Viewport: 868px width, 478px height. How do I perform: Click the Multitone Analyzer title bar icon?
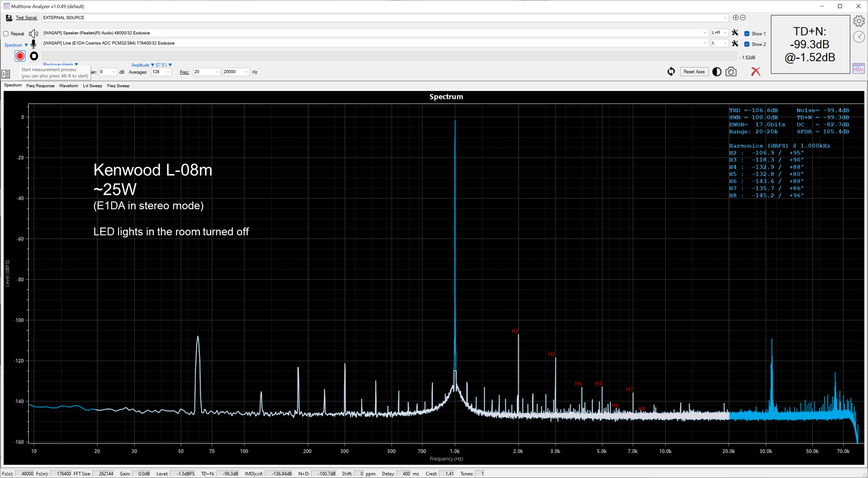pyautogui.click(x=7, y=6)
